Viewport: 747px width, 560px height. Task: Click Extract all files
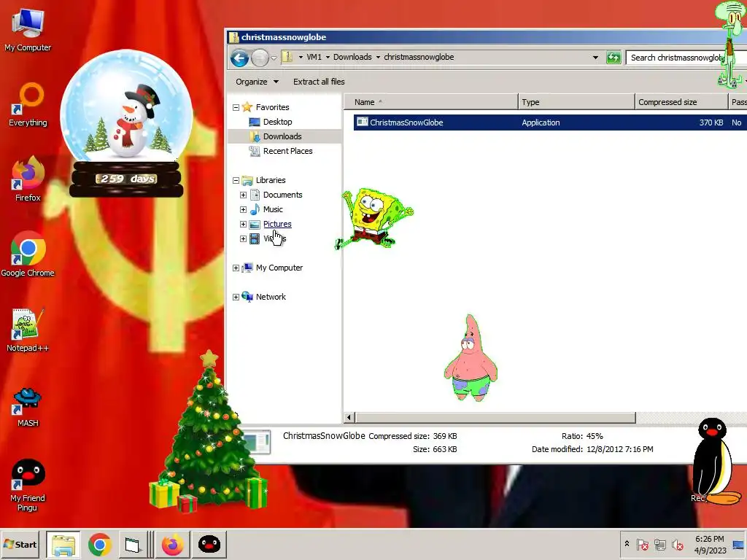coord(319,82)
